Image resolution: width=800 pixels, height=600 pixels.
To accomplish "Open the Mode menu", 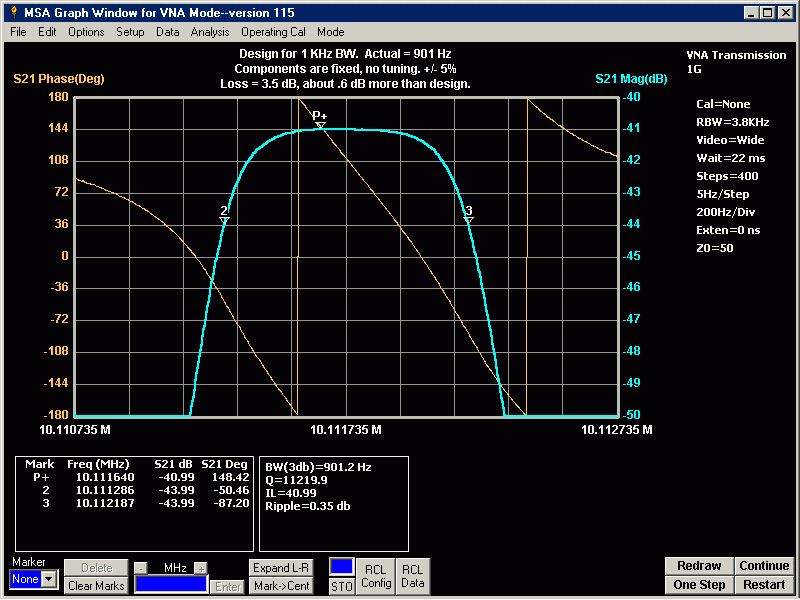I will (x=331, y=32).
